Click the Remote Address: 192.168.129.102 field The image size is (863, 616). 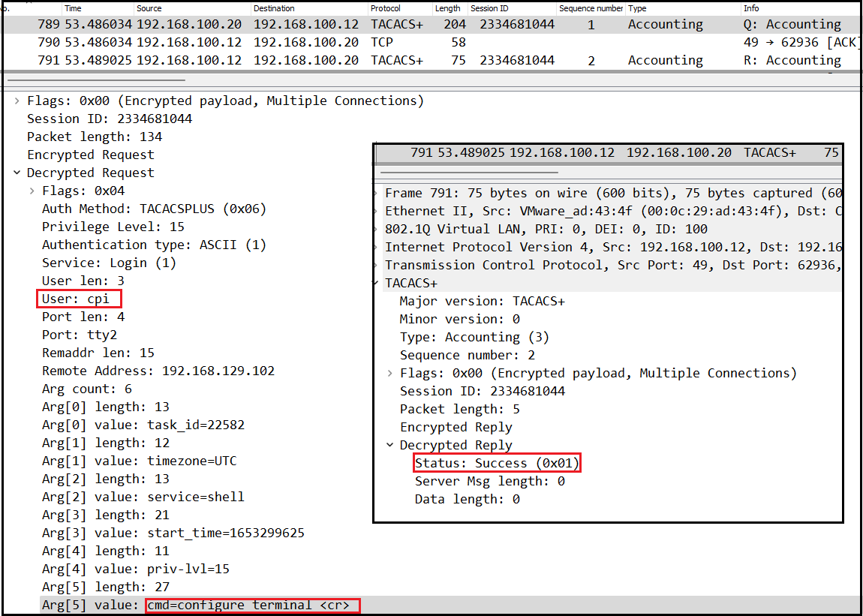[x=158, y=371]
